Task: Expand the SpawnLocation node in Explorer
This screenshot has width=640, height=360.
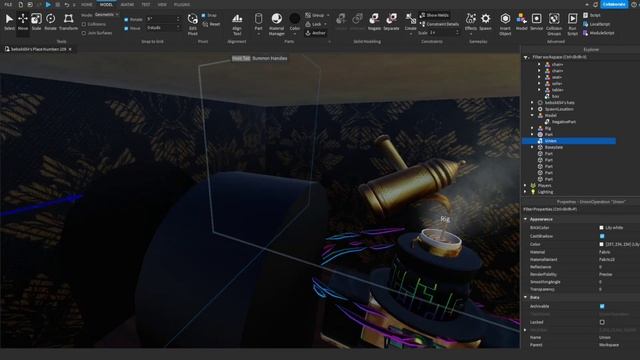Action: click(x=532, y=109)
